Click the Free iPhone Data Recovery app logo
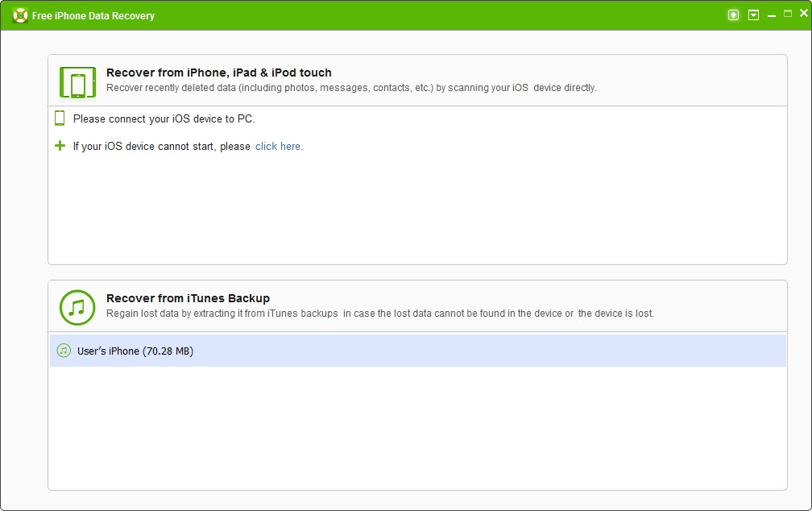The image size is (812, 511). 20,15
